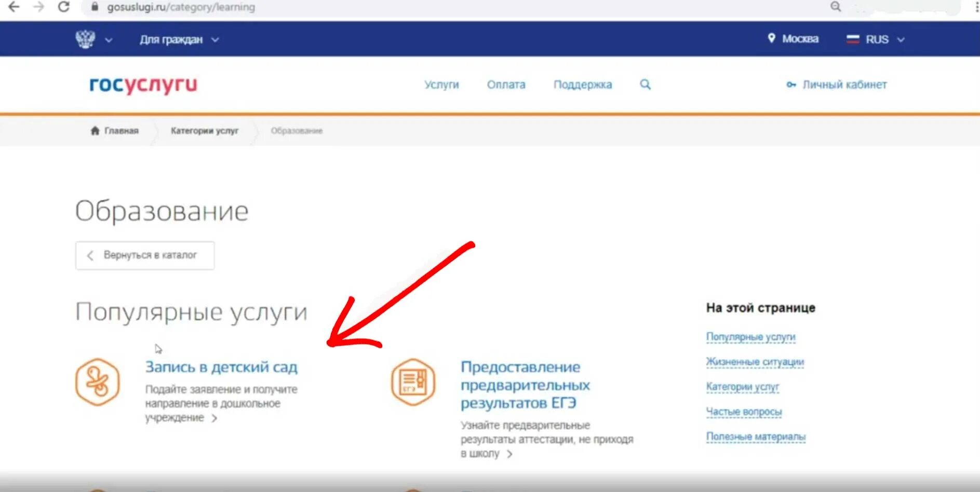Open the RUS language dropdown
This screenshot has width=980, height=492.
click(x=885, y=39)
